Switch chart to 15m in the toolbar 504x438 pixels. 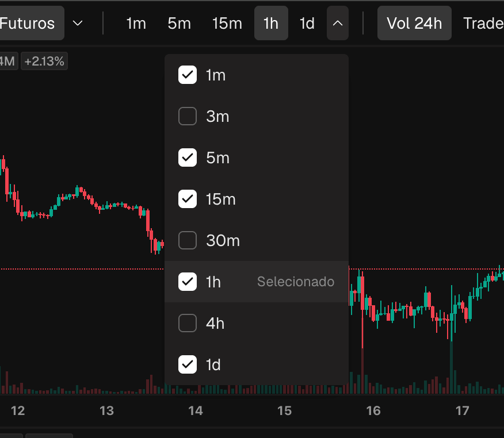pos(227,24)
